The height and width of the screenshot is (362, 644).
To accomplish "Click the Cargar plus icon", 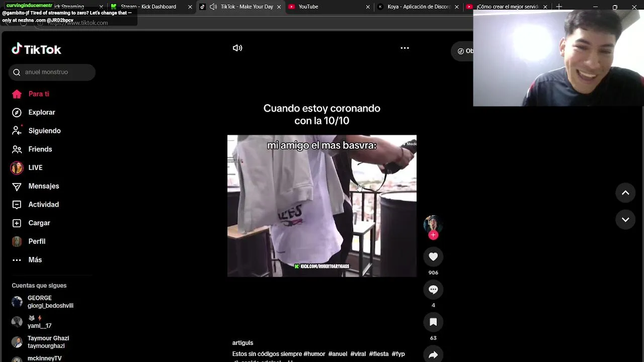I will [17, 223].
